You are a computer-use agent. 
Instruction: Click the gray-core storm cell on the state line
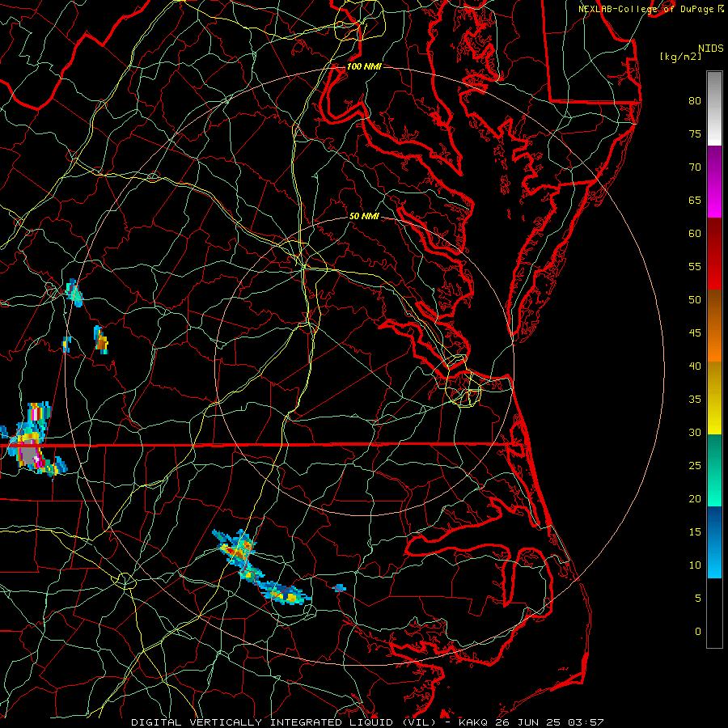[x=29, y=453]
